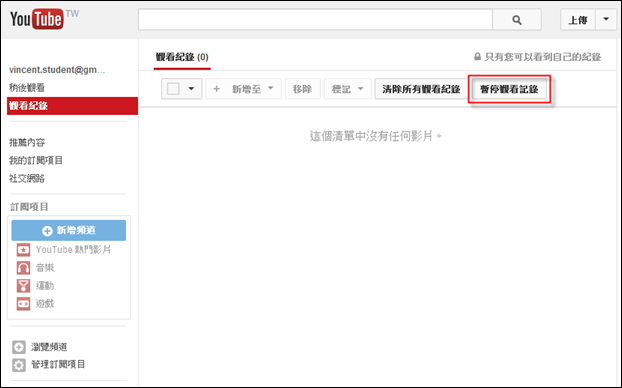The image size is (622, 388).
Task: Select 觀看紀錄 in sidebar
Action: pos(72,106)
